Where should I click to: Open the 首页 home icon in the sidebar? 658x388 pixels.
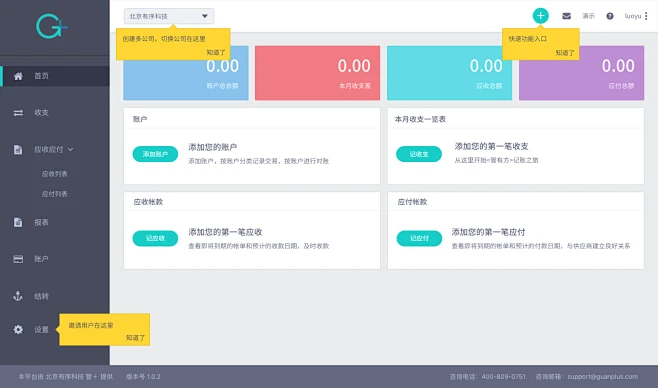[x=18, y=76]
